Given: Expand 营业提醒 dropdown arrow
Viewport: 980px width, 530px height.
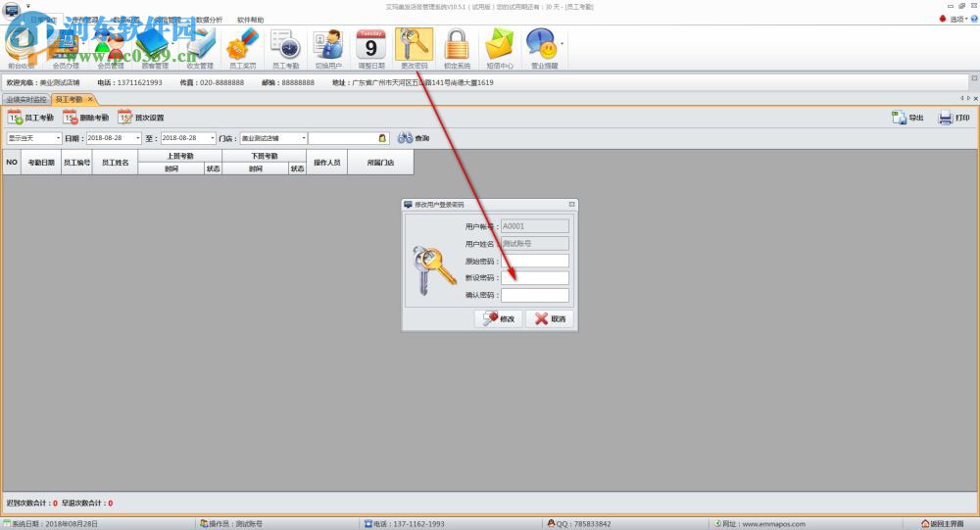Looking at the screenshot, I should pyautogui.click(x=562, y=44).
